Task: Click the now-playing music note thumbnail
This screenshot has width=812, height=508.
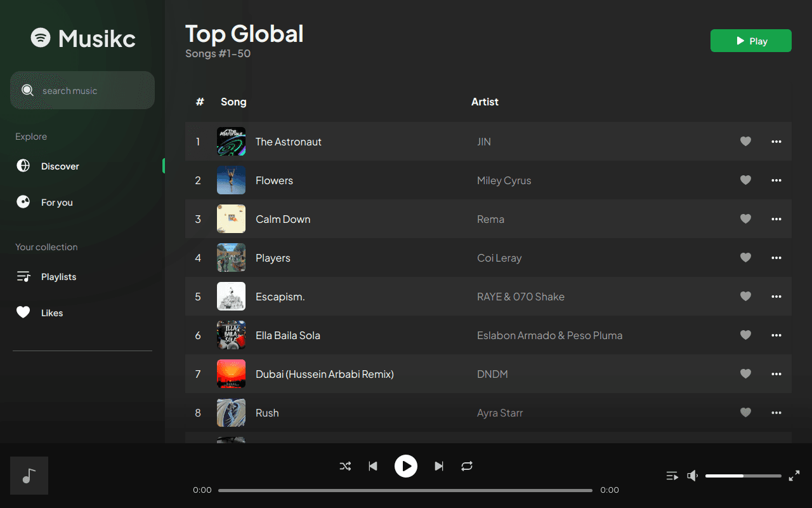Action: (29, 476)
